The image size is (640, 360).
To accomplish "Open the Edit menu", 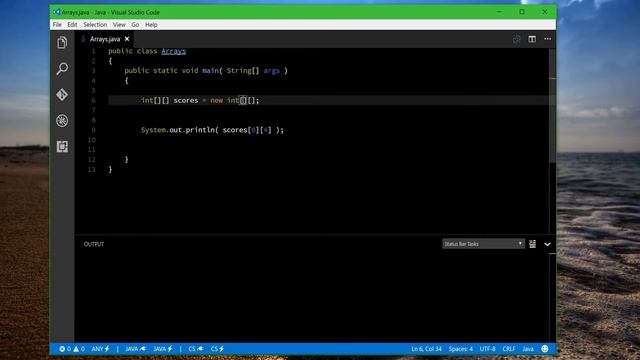I will 72,25.
